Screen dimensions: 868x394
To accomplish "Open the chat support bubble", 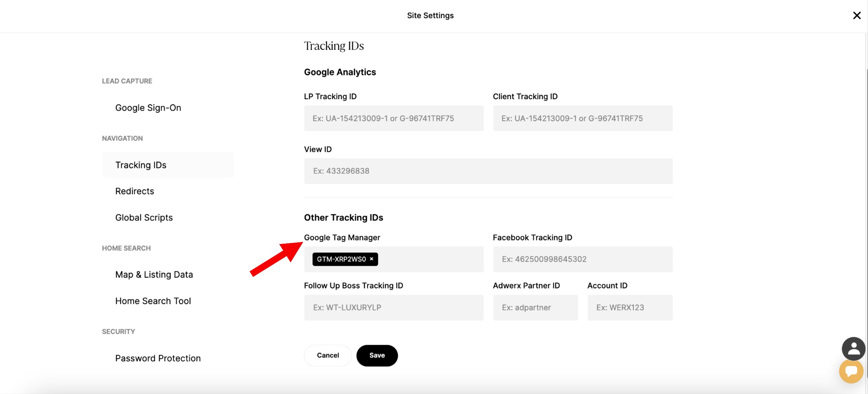I will click(x=851, y=372).
